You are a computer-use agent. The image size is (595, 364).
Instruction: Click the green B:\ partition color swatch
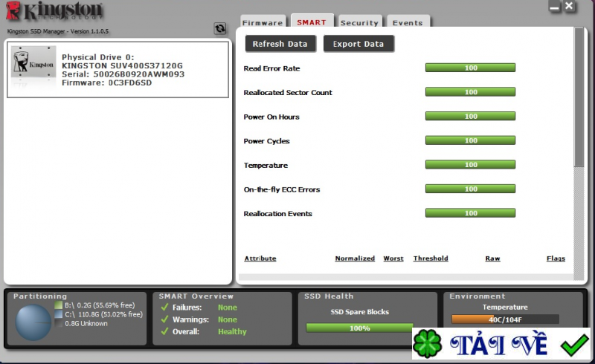59,305
